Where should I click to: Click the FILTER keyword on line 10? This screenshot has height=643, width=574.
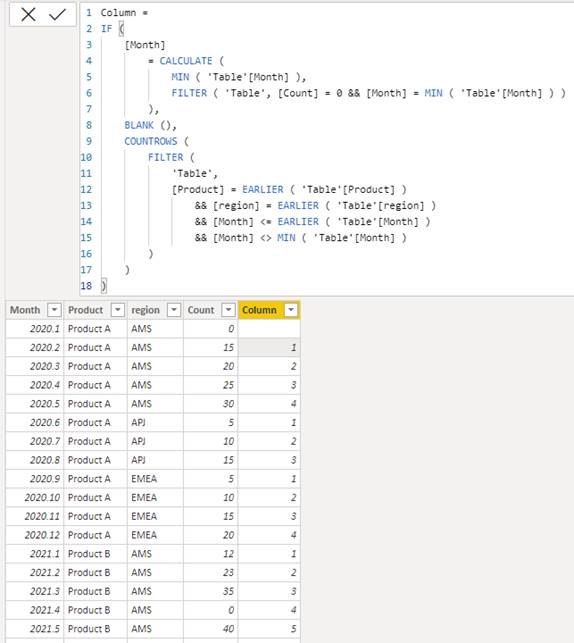coord(166,157)
